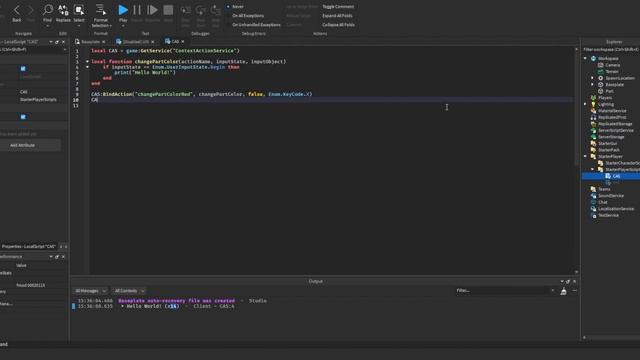Open the All Contexts output dropdown
This screenshot has width=640, height=360.
pos(129,291)
